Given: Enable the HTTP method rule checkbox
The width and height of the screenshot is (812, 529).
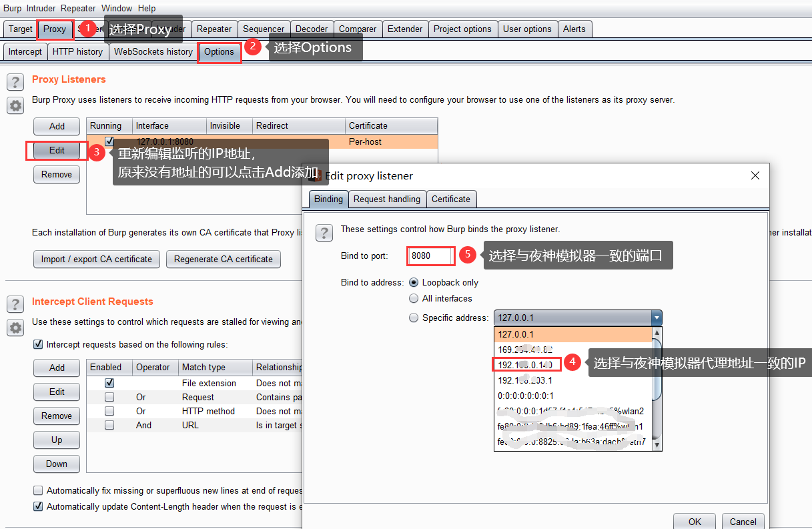Looking at the screenshot, I should click(109, 411).
